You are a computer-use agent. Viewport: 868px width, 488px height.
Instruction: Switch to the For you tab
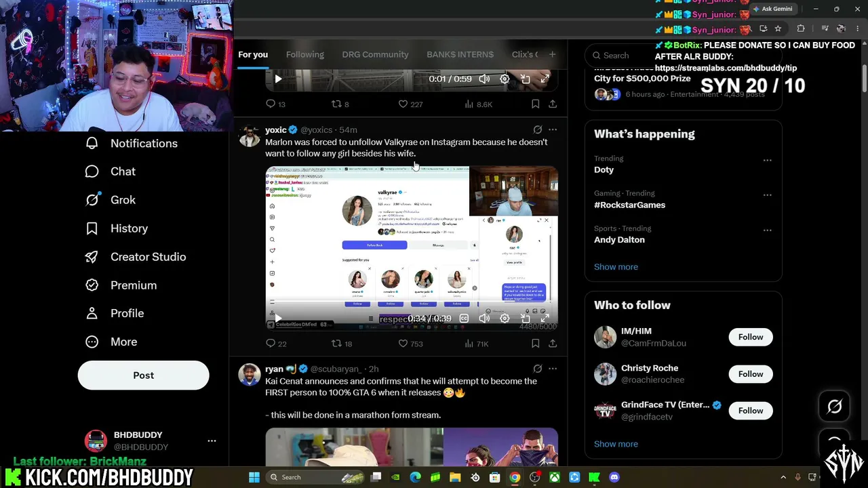253,54
